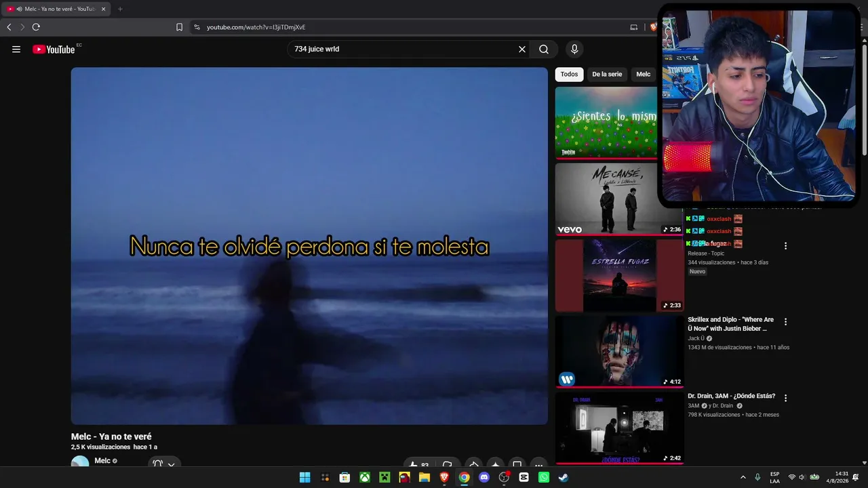Screen dimensions: 868x488
Task: Open the Skrillex and Diplo video thumbnail
Action: 620,352
